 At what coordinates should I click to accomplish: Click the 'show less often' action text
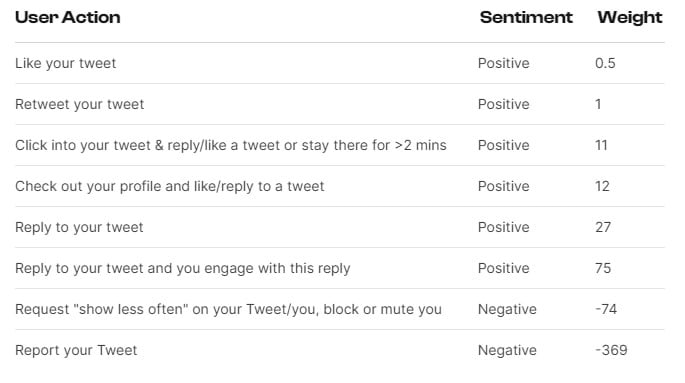point(131,309)
